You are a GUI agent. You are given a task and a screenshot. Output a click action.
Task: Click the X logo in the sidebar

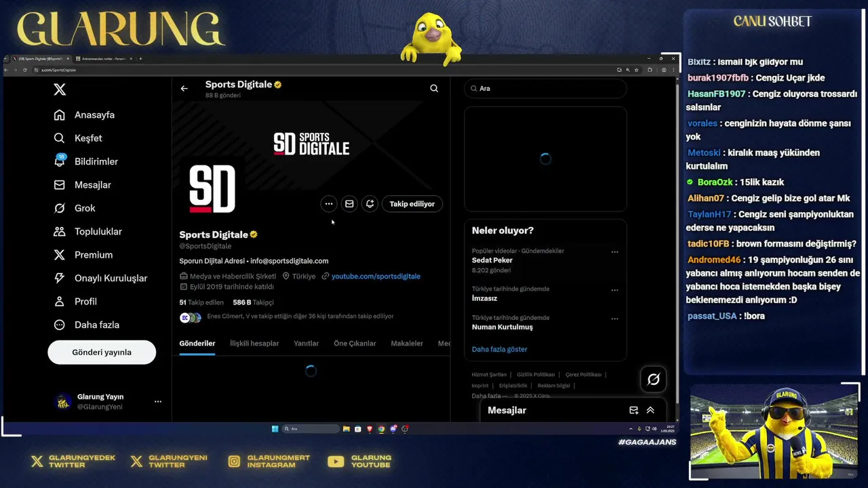coord(60,89)
